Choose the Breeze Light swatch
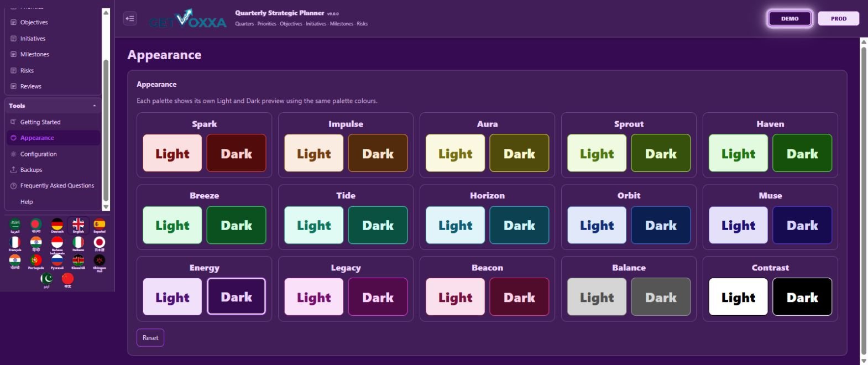This screenshot has width=868, height=365. coord(172,225)
